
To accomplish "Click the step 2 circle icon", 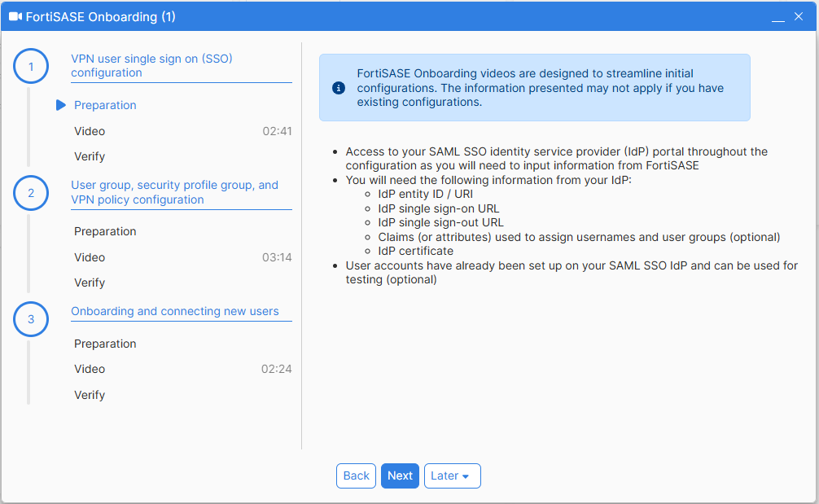I will click(31, 193).
